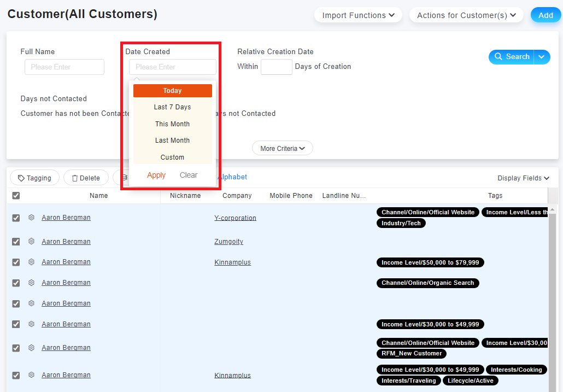
Task: Open the Y-corporation company link
Action: click(235, 218)
